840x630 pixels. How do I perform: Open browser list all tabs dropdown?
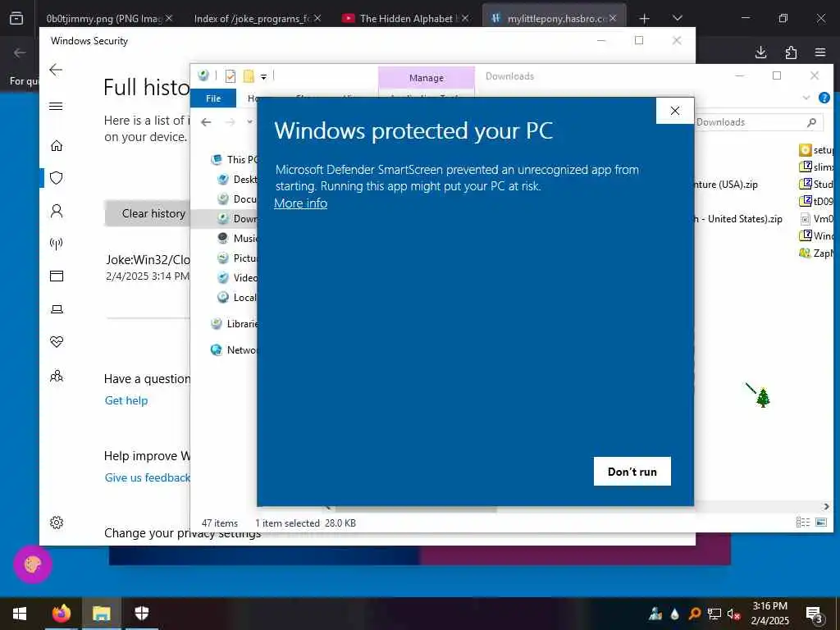coord(678,18)
